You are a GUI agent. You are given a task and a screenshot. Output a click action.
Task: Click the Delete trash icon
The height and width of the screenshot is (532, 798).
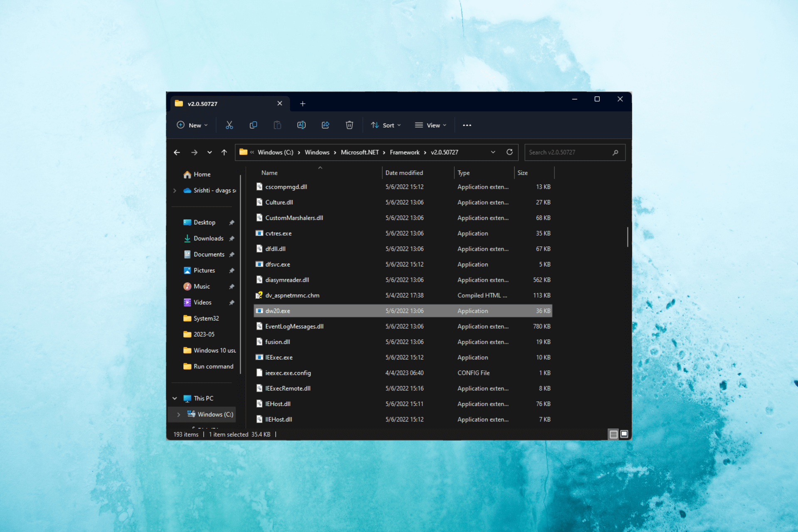pos(350,125)
